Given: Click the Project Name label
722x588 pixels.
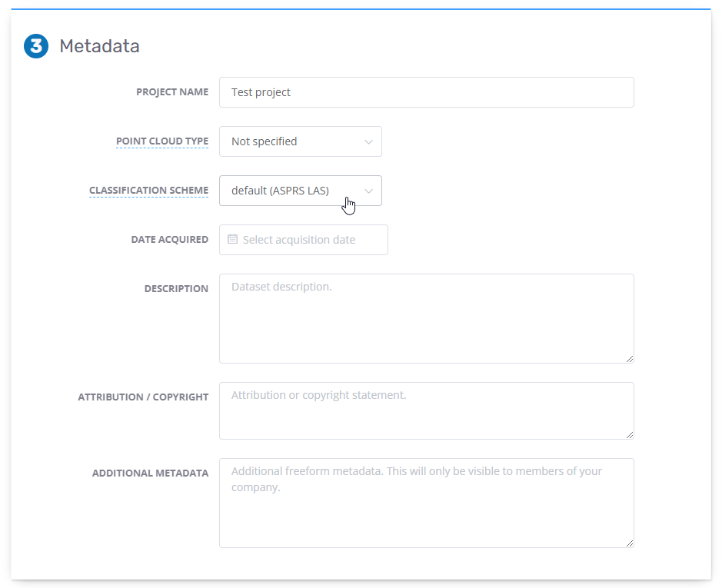Looking at the screenshot, I should [x=172, y=92].
